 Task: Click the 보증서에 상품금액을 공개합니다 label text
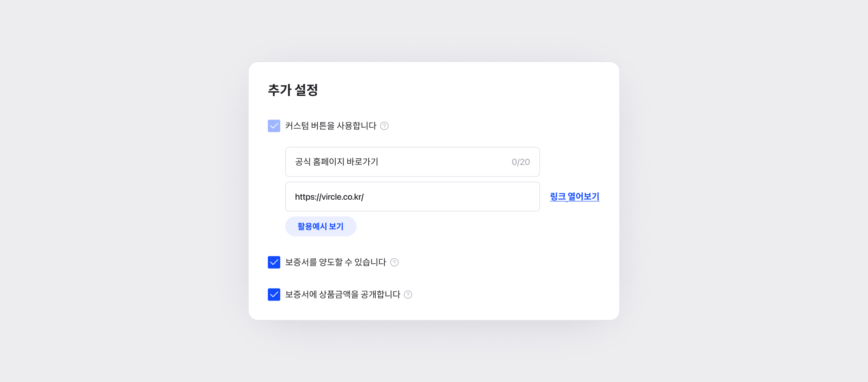point(343,294)
